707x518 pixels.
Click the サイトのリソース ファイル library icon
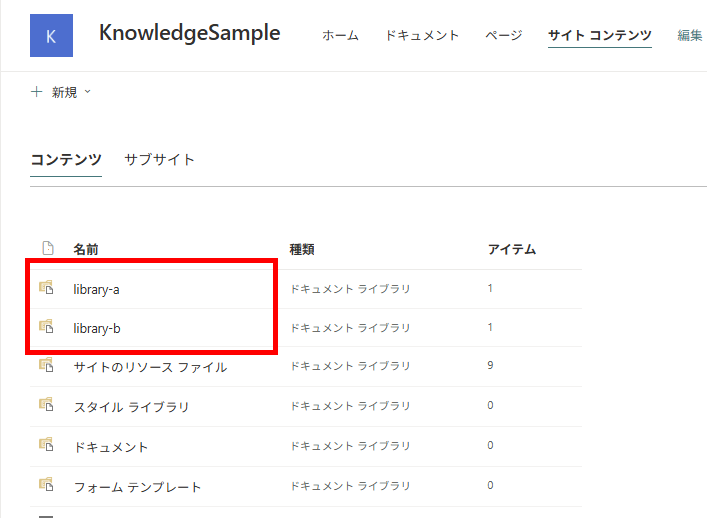pos(46,365)
